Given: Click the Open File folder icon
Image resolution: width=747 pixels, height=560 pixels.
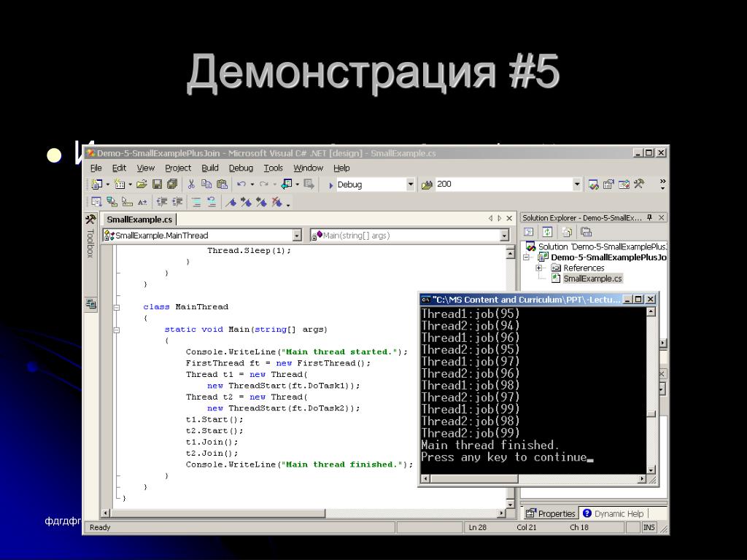Looking at the screenshot, I should click(x=142, y=184).
